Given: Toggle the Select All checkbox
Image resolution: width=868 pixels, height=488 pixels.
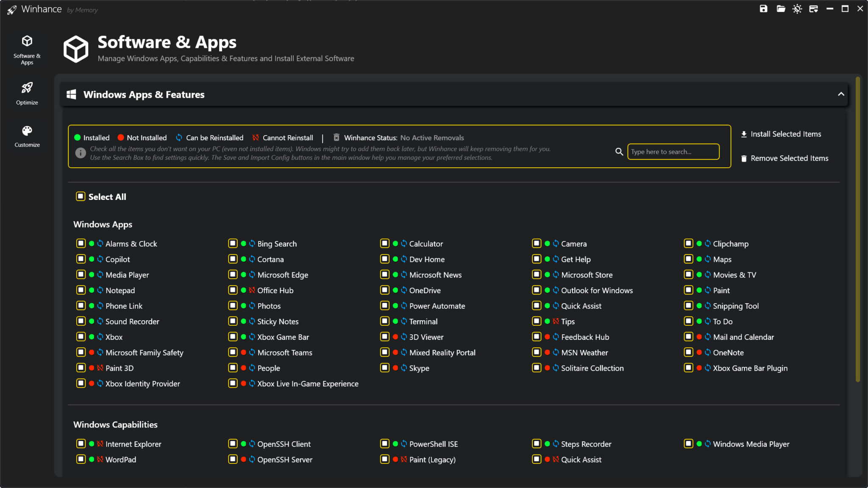Looking at the screenshot, I should point(81,196).
